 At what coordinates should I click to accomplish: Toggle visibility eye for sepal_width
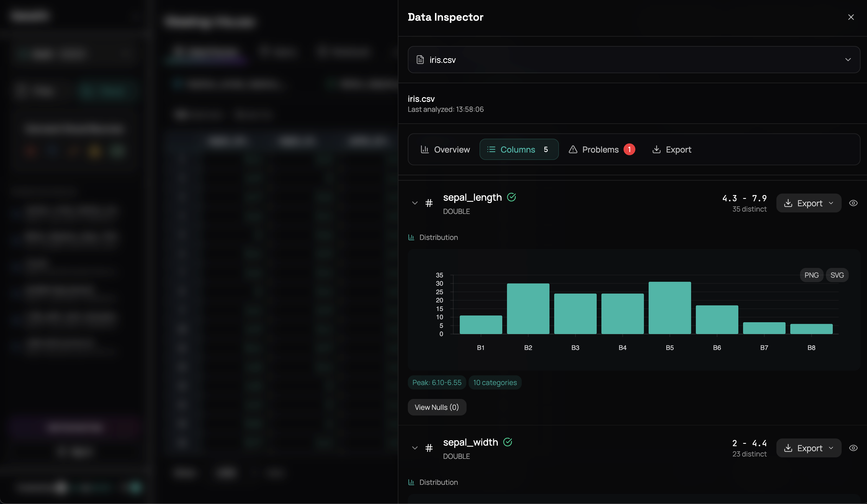853,448
